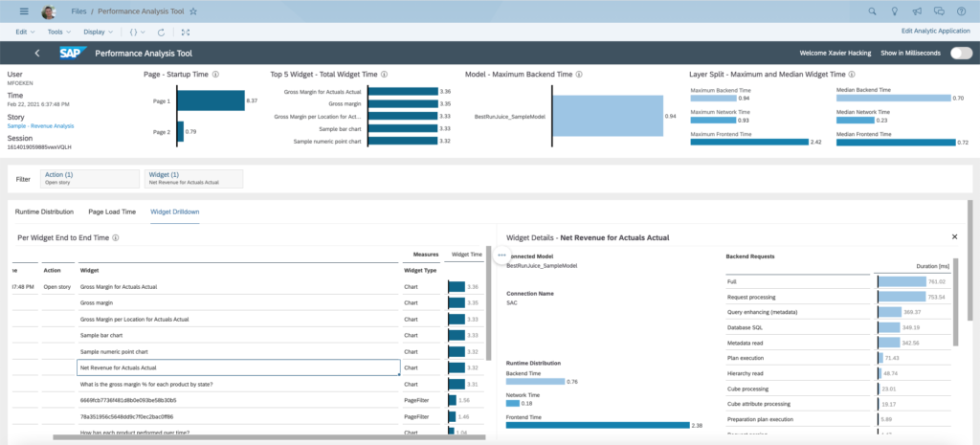The height and width of the screenshot is (445, 980).
Task: Select 78a351956c5648dd9c7f0ec2bac0ff86 row
Action: [x=238, y=416]
